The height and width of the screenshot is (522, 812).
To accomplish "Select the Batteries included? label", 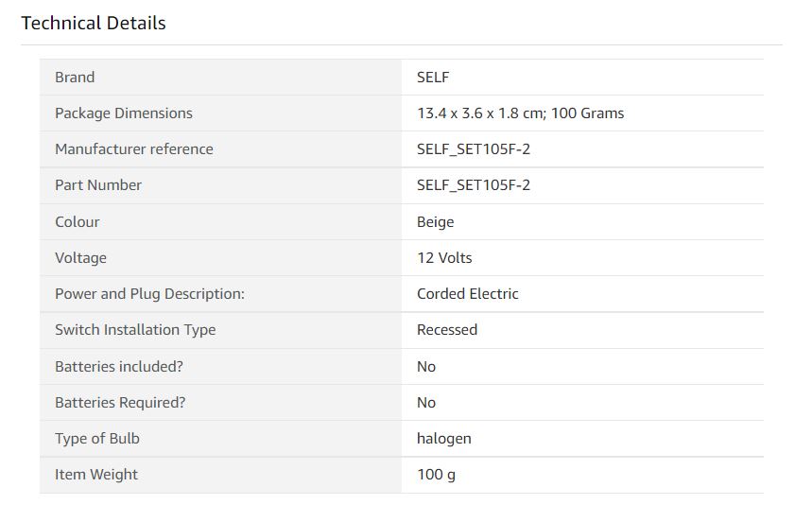I will coord(119,367).
